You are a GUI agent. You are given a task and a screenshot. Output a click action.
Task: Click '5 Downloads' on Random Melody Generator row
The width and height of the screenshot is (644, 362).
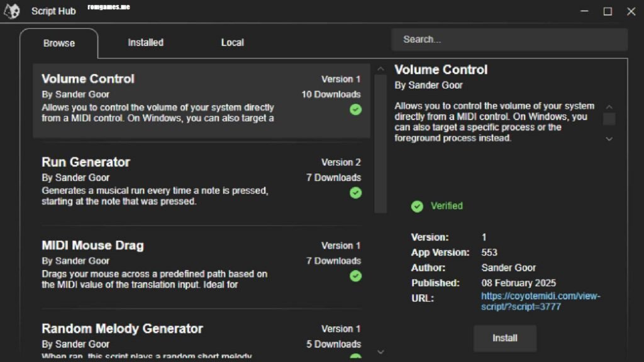coord(333,344)
